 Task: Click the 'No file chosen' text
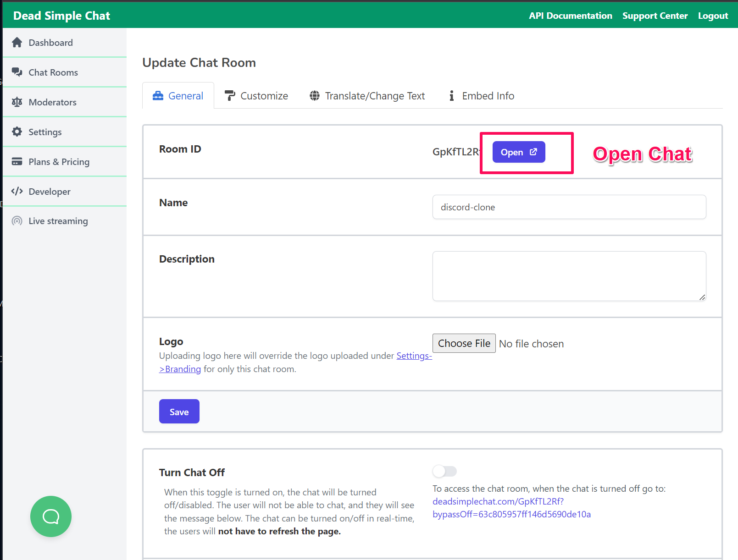532,344
